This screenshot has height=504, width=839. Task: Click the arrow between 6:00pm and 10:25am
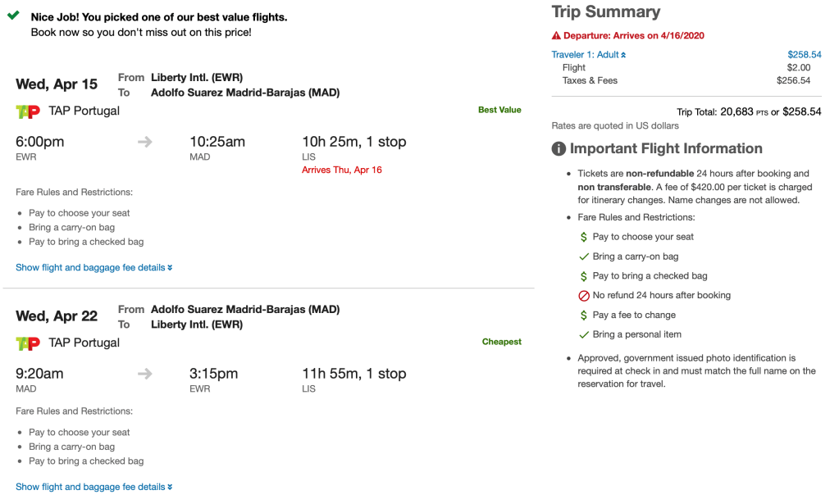(145, 142)
